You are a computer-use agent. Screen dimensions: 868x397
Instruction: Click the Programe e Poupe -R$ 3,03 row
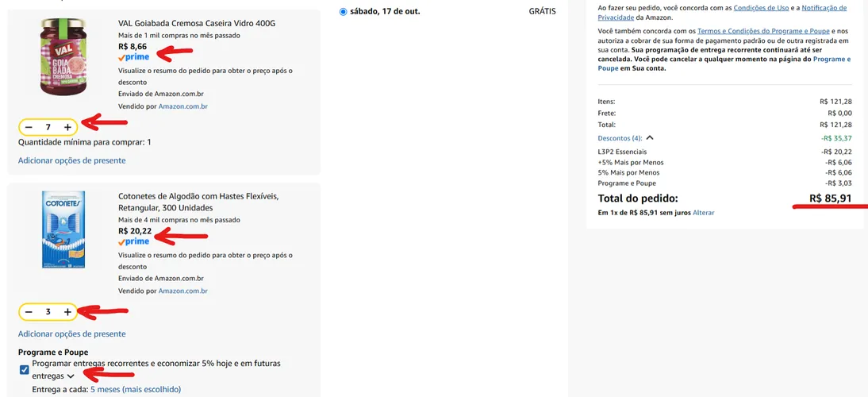pyautogui.click(x=724, y=183)
